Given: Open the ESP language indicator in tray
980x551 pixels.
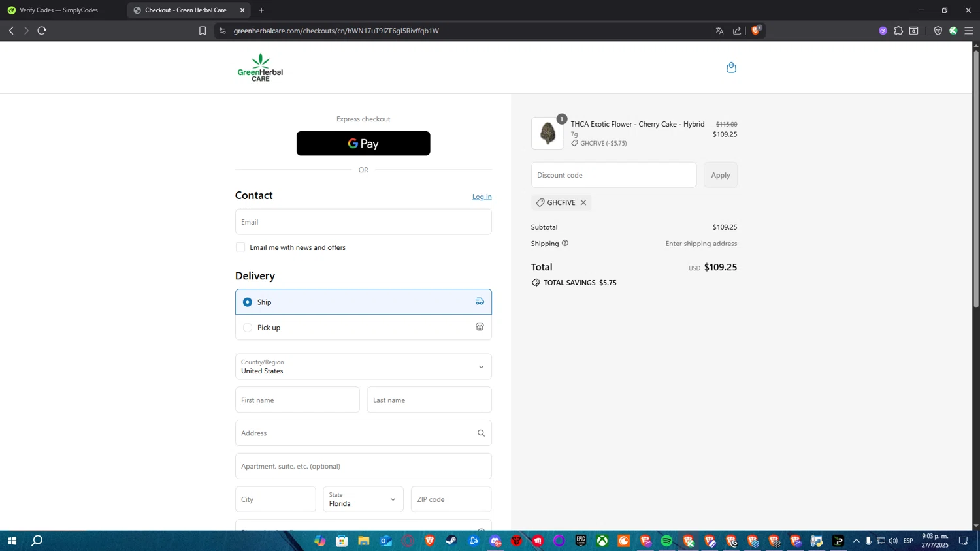Looking at the screenshot, I should tap(908, 541).
